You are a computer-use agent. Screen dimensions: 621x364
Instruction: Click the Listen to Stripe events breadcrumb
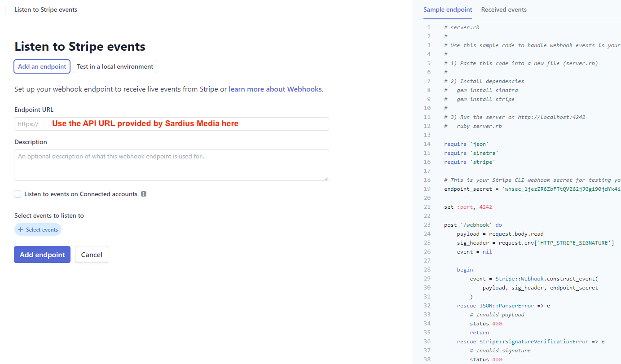coord(46,9)
